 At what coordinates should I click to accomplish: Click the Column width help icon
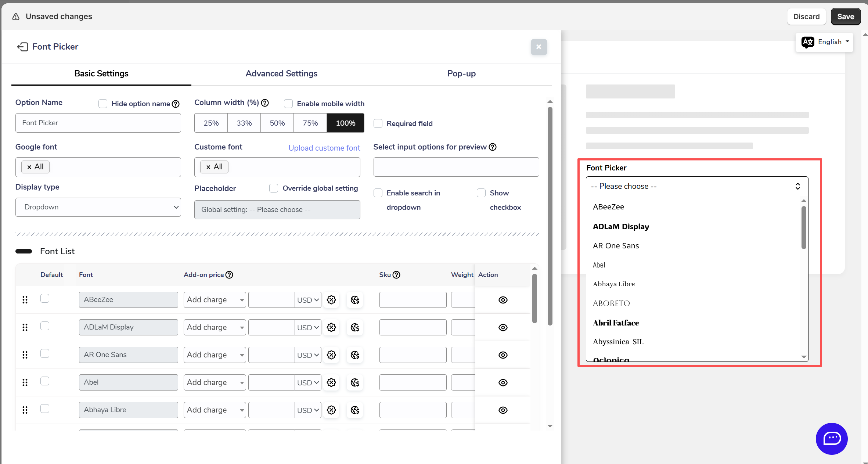point(265,103)
